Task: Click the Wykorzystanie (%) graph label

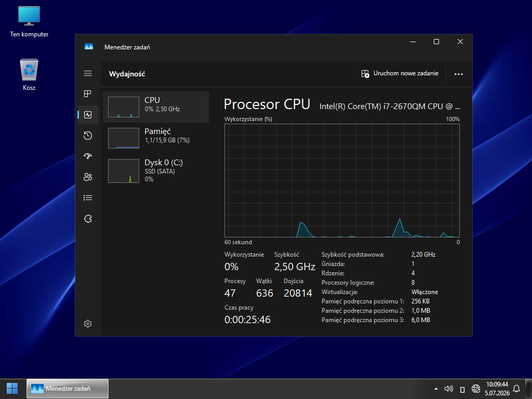Action: pos(248,119)
